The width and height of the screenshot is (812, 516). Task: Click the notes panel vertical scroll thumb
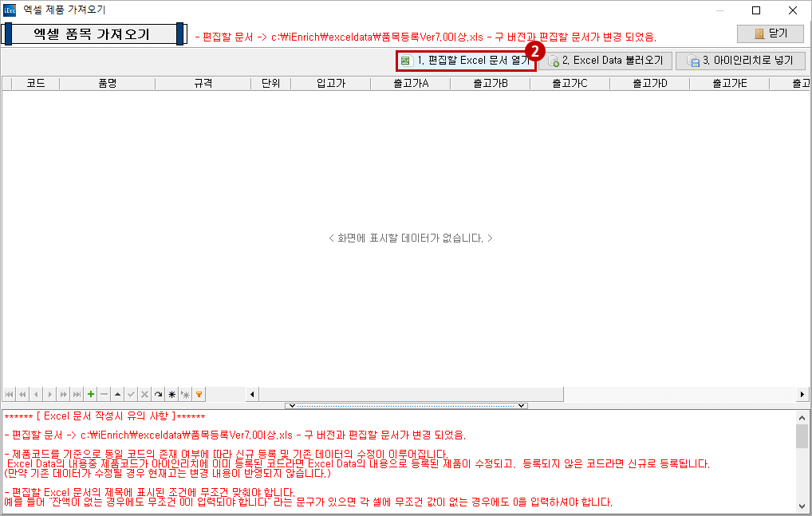coord(802,436)
